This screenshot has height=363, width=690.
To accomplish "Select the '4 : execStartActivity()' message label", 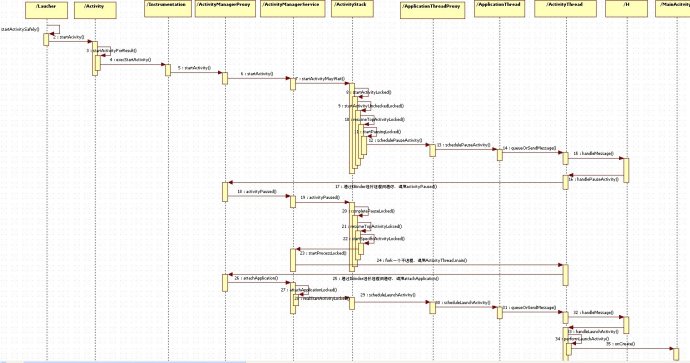I will [x=130, y=59].
